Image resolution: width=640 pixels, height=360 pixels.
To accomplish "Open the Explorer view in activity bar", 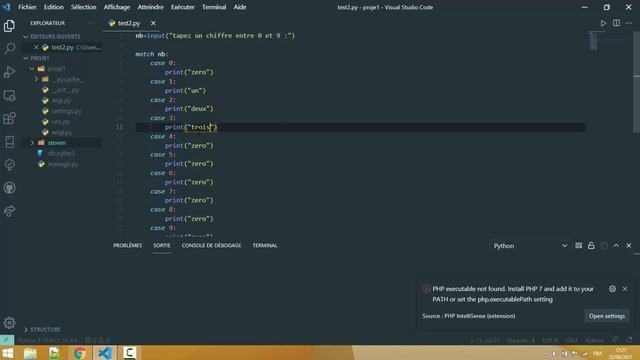I will point(9,26).
